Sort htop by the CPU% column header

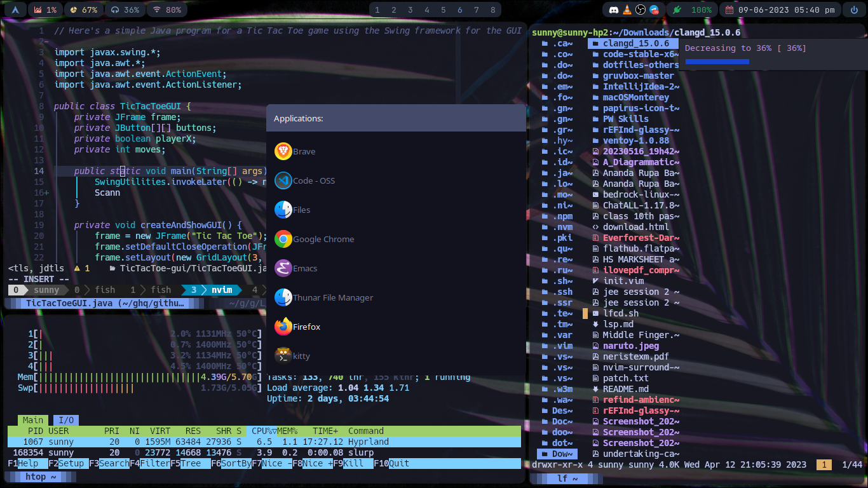pos(262,431)
